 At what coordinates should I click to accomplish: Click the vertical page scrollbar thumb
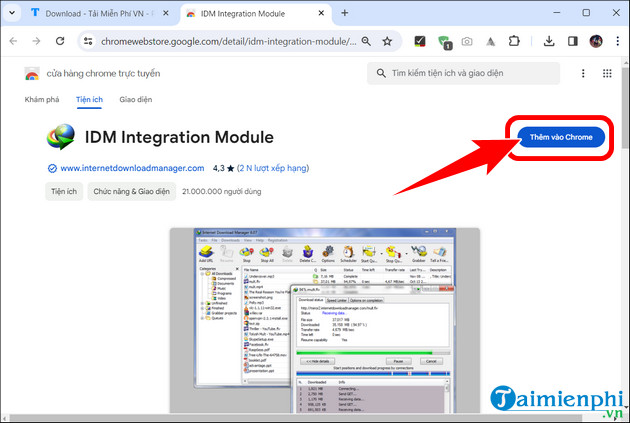click(x=626, y=106)
